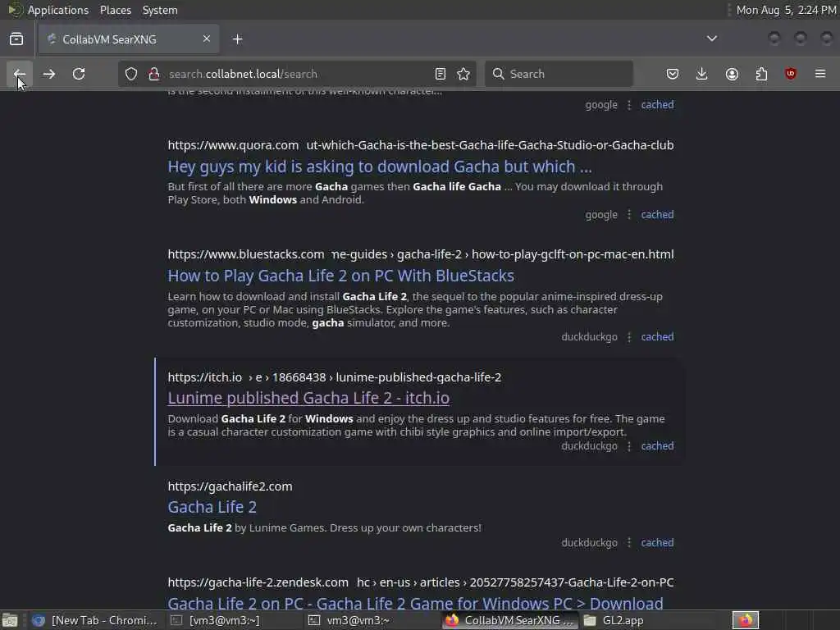
Task: Close the CollabVM SearXNG tab
Action: 207,39
